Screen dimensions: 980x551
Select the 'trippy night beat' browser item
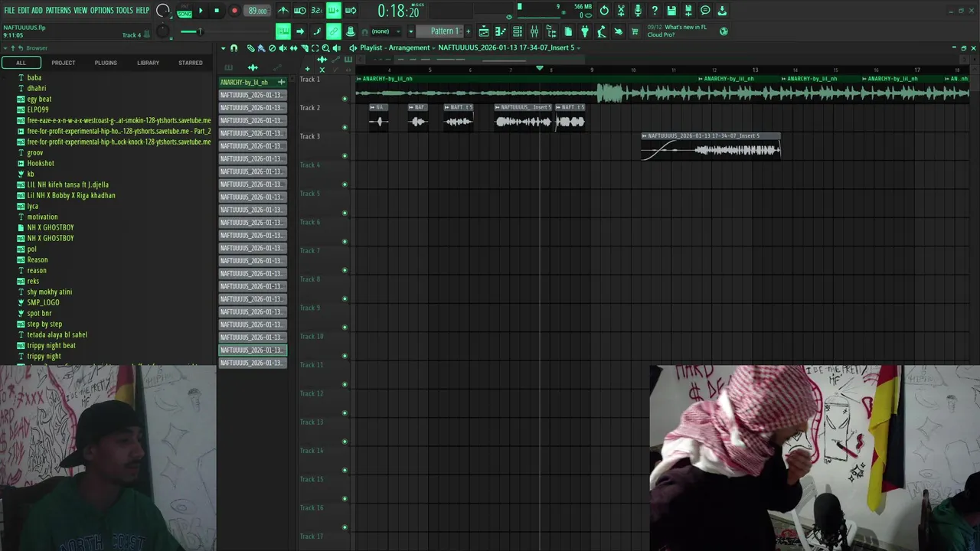pyautogui.click(x=51, y=345)
